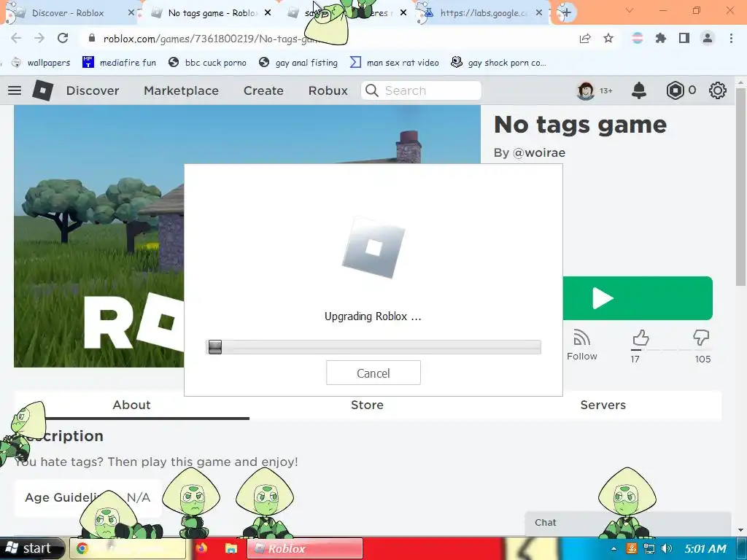The height and width of the screenshot is (560, 747).
Task: Open the Chrome profile avatar
Action: tap(708, 38)
